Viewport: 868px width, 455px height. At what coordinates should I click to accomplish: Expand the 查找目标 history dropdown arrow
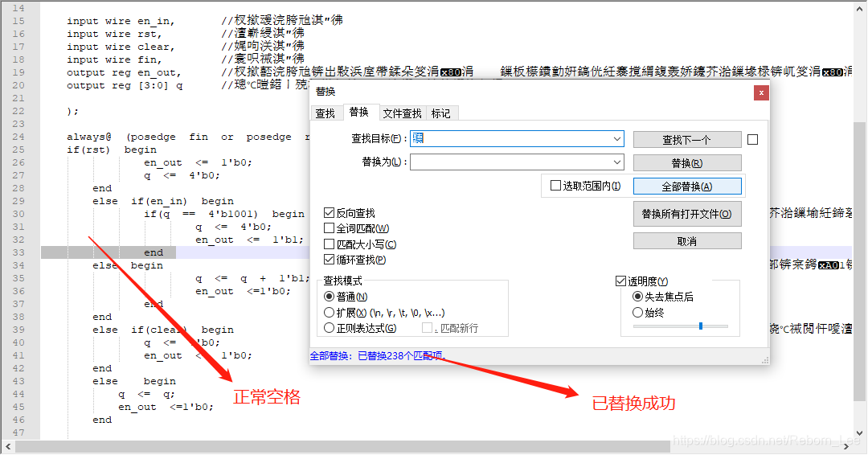(616, 139)
